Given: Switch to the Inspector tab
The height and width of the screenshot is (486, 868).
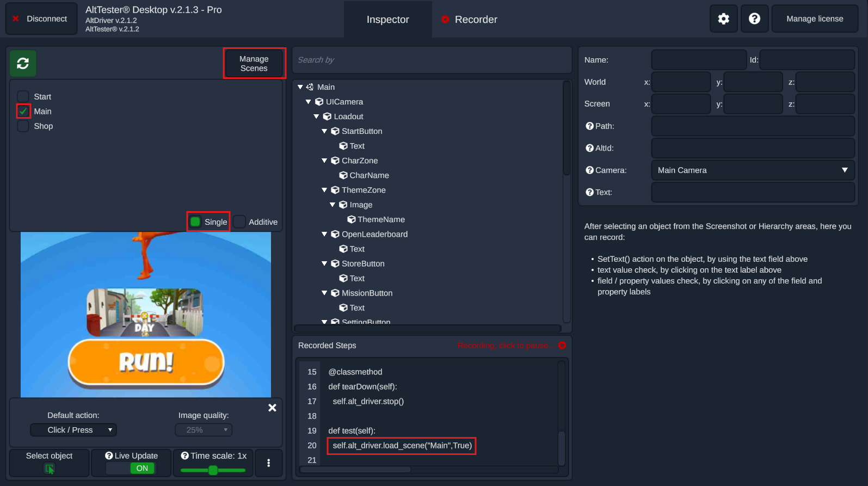Looking at the screenshot, I should point(387,20).
